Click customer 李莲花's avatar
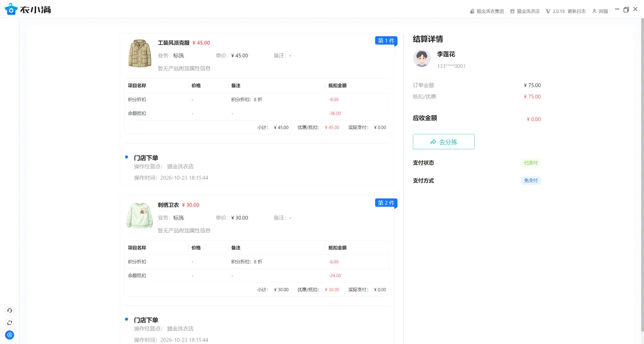The image size is (644, 344). tap(422, 59)
